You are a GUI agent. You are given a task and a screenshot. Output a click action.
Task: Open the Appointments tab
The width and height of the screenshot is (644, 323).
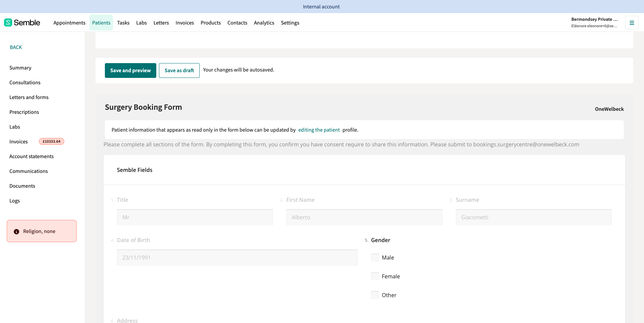tap(69, 23)
